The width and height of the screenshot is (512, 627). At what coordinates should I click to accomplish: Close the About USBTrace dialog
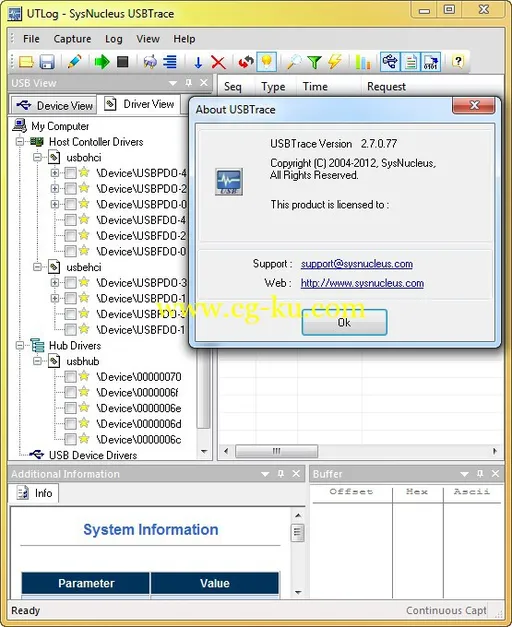click(x=474, y=106)
